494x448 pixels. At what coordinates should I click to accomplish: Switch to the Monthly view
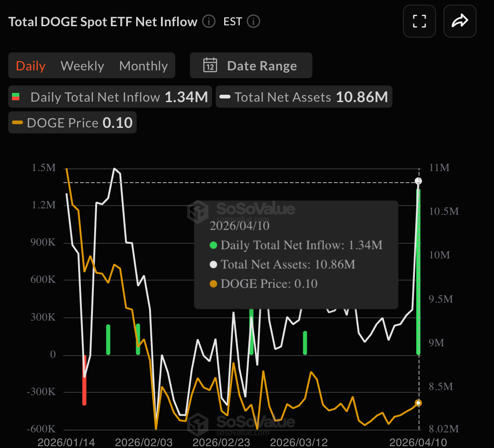143,66
